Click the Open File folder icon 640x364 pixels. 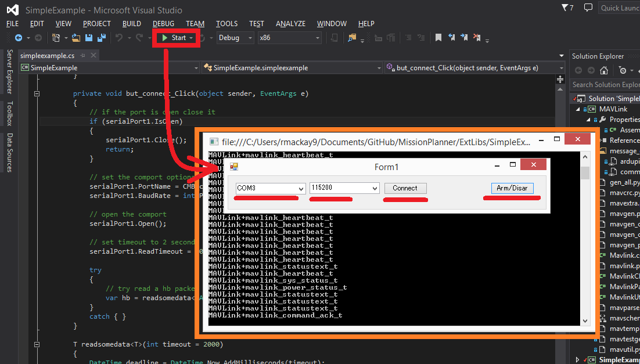77,38
